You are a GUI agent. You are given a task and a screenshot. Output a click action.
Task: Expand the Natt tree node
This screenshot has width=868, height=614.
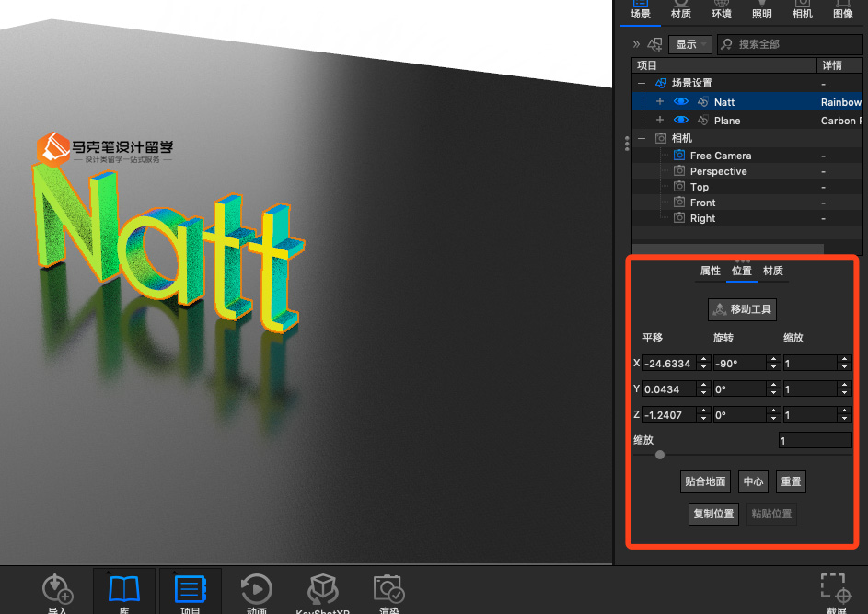point(659,102)
